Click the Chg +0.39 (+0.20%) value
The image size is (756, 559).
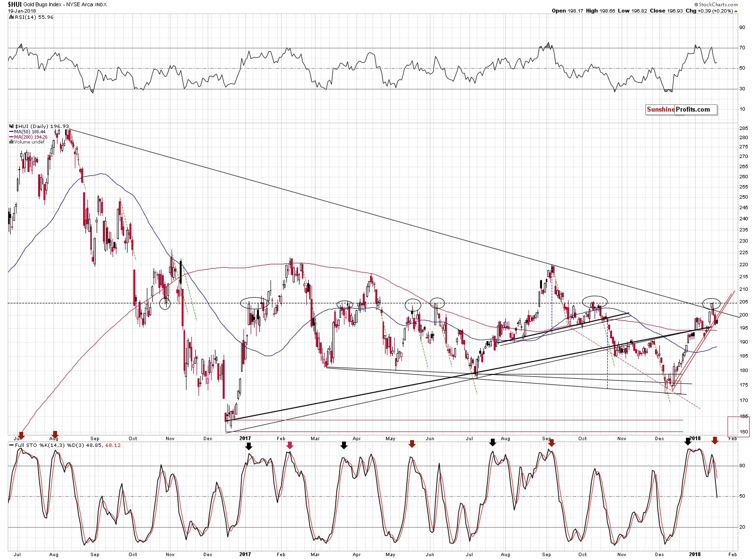709,11
